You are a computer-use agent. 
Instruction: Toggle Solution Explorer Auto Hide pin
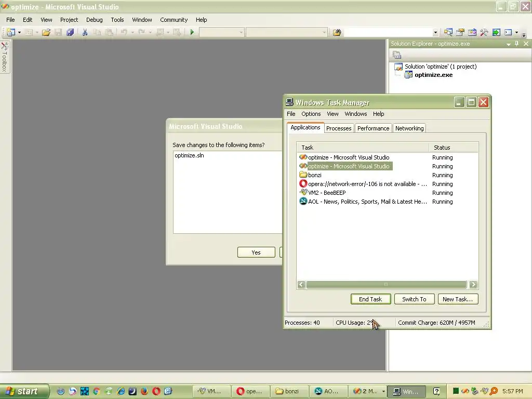(x=517, y=44)
